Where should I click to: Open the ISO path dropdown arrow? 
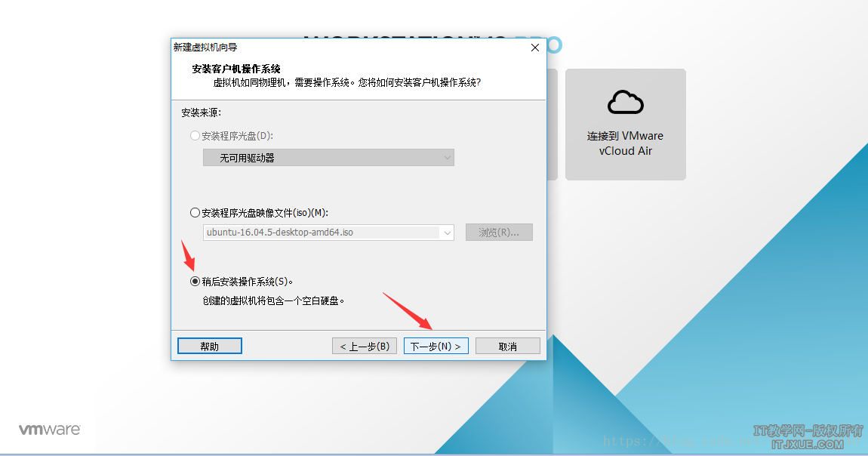pyautogui.click(x=448, y=233)
